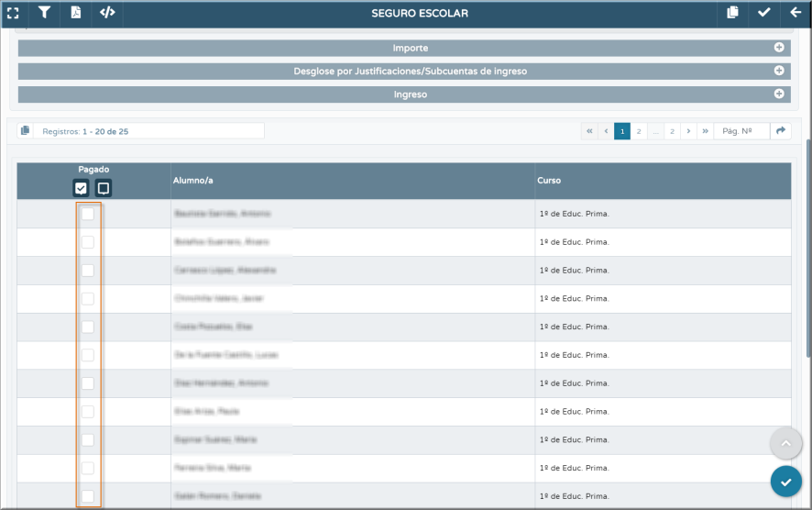Tick Pagado checkbox in sixth row
The height and width of the screenshot is (510, 812).
pyautogui.click(x=88, y=355)
